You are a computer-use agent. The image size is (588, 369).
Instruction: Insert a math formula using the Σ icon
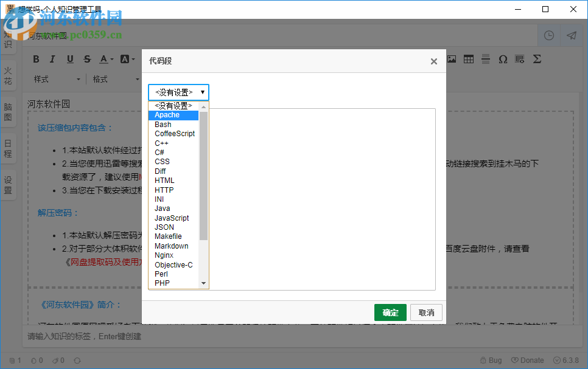pos(536,59)
